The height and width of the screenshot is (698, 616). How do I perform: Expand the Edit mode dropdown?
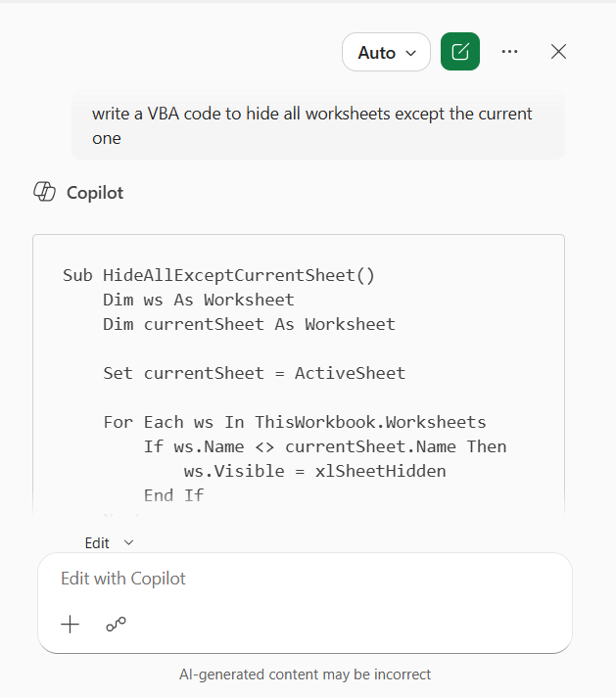click(x=109, y=542)
